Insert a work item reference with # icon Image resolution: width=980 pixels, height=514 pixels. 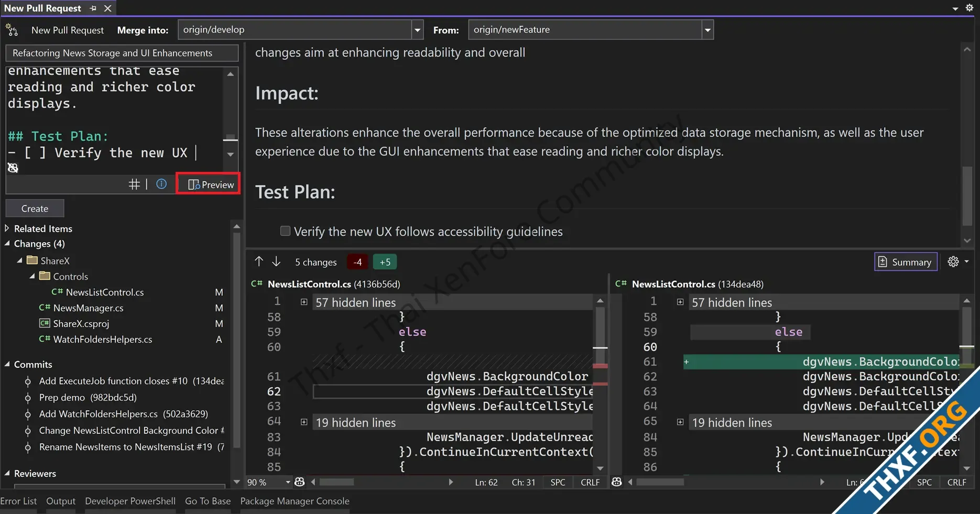(x=134, y=184)
